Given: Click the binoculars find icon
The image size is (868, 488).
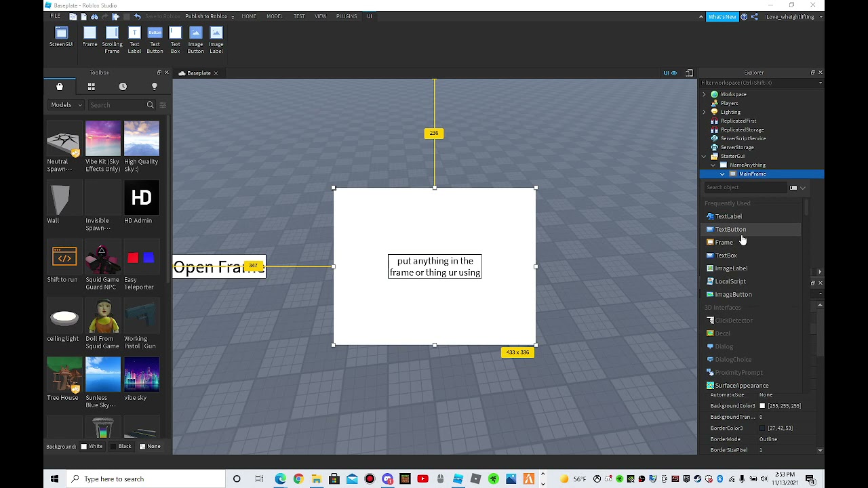Looking at the screenshot, I should [94, 16].
